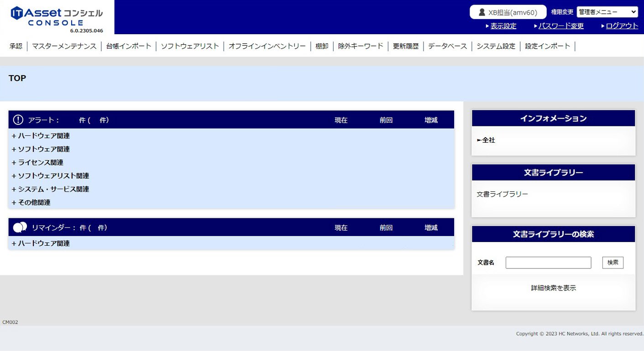This screenshot has width=644, height=351.
Task: Click the 文書ライブラリーの検索 panel header
Action: (x=554, y=234)
